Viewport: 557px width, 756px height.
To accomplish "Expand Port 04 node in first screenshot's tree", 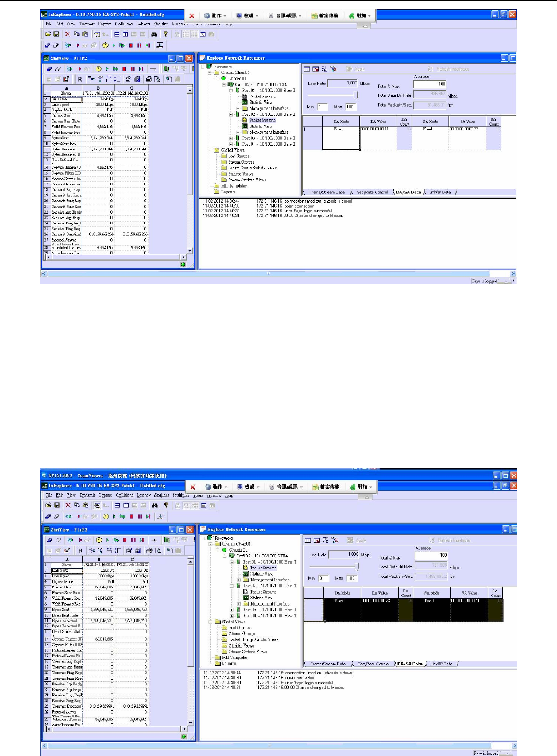I will (231, 144).
